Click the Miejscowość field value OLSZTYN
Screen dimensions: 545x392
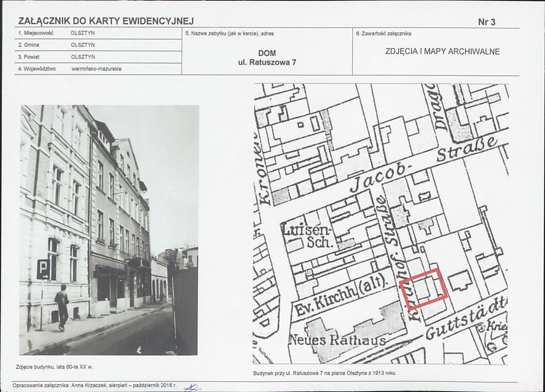point(83,33)
